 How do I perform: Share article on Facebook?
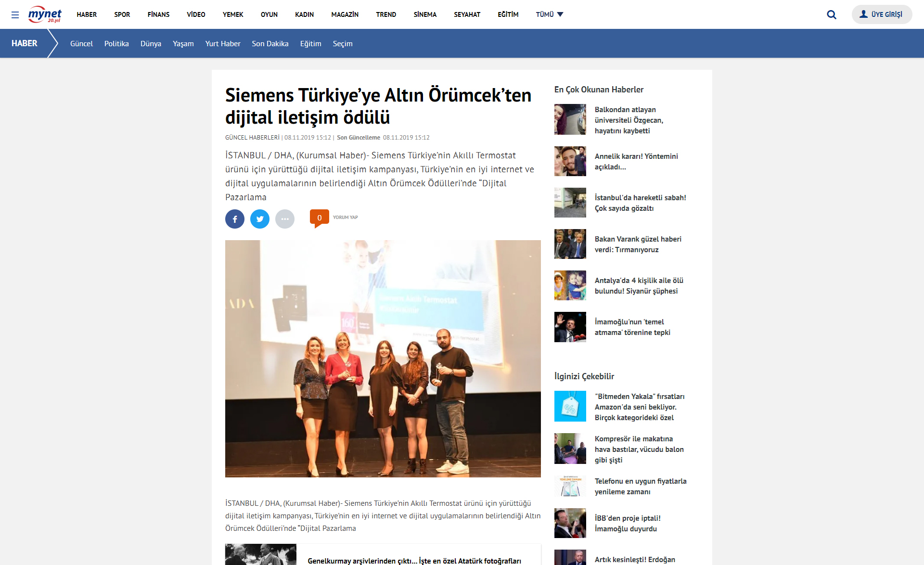click(x=235, y=219)
